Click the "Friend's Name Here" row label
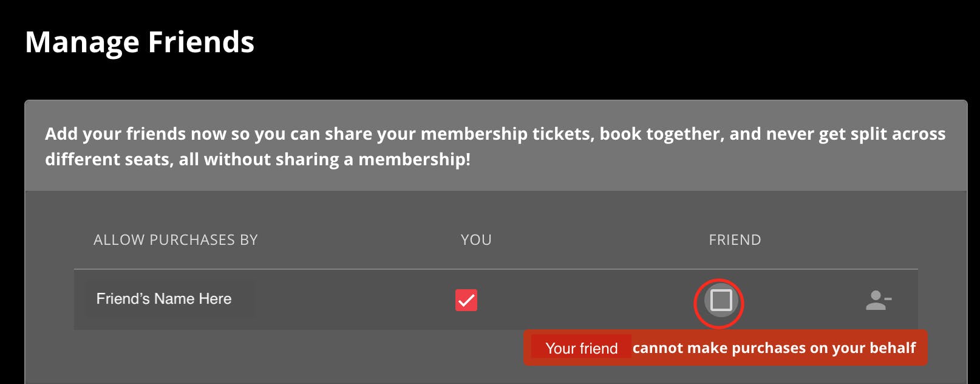980x384 pixels. [164, 299]
